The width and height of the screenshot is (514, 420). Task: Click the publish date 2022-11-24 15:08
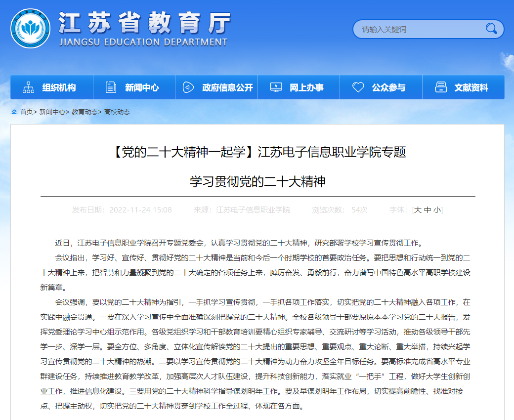140,210
